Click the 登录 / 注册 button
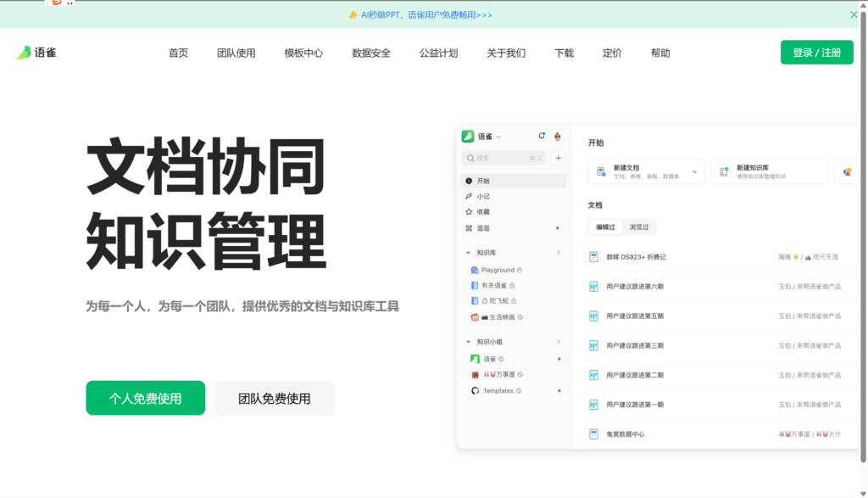Screen dimensions: 868x498 click(816, 53)
